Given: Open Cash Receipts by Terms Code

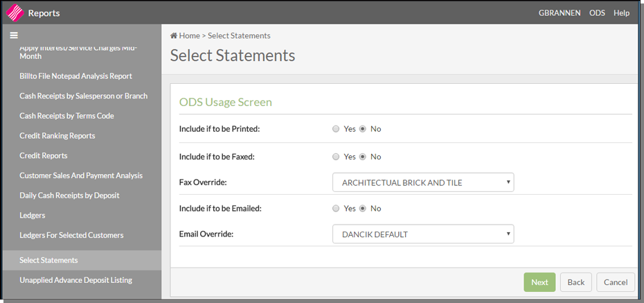Looking at the screenshot, I should 66,116.
